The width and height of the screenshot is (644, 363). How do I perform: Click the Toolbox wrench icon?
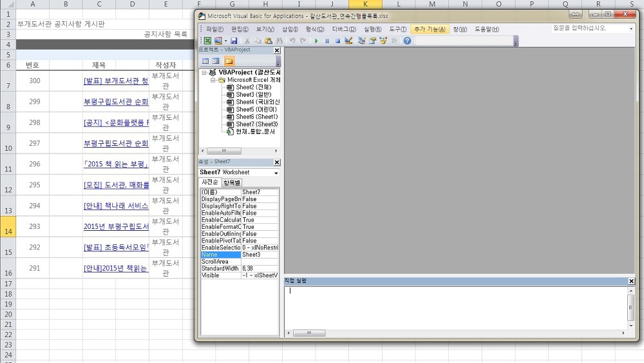tap(394, 41)
